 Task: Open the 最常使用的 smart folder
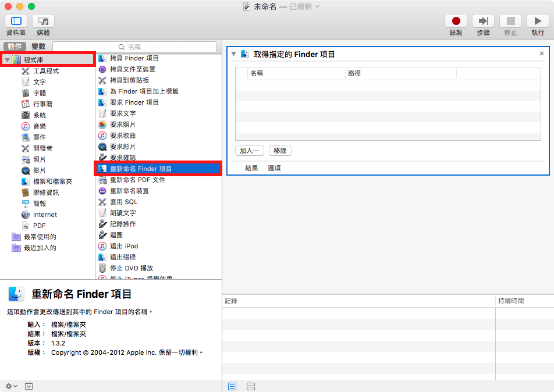(x=40, y=237)
